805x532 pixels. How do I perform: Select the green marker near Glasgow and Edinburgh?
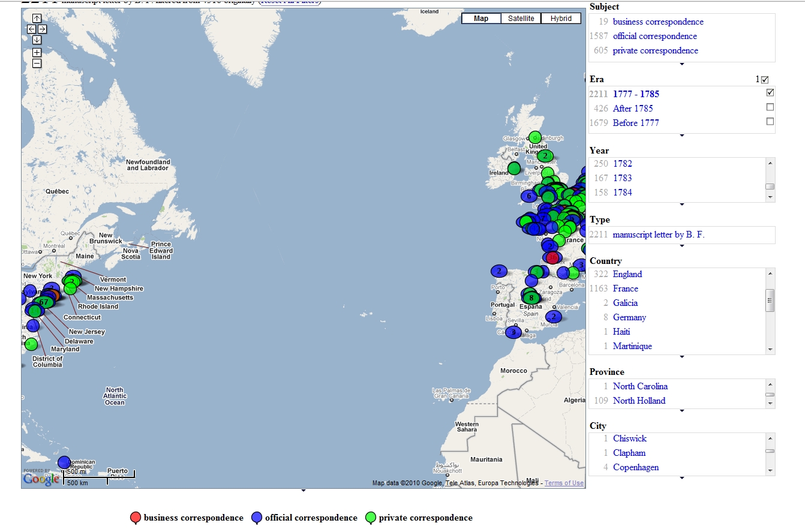click(535, 137)
